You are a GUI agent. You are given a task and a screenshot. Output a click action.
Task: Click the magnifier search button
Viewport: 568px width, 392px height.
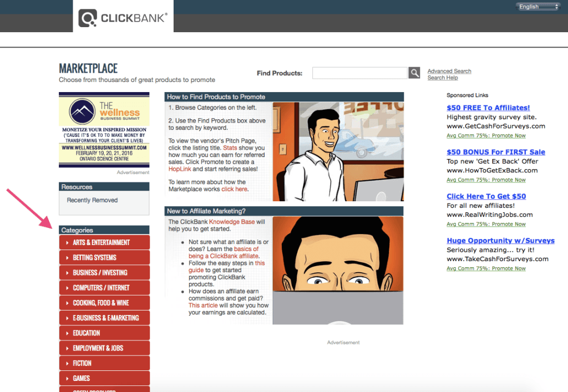point(414,73)
